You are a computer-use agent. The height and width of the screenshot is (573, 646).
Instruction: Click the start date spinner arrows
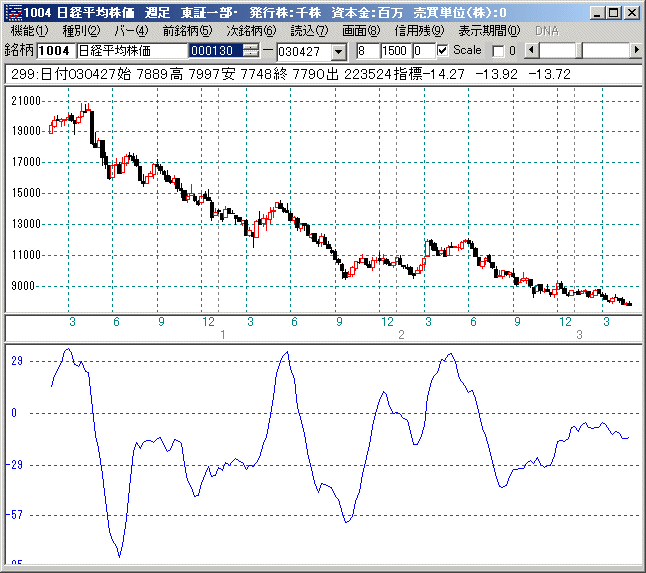(250, 51)
